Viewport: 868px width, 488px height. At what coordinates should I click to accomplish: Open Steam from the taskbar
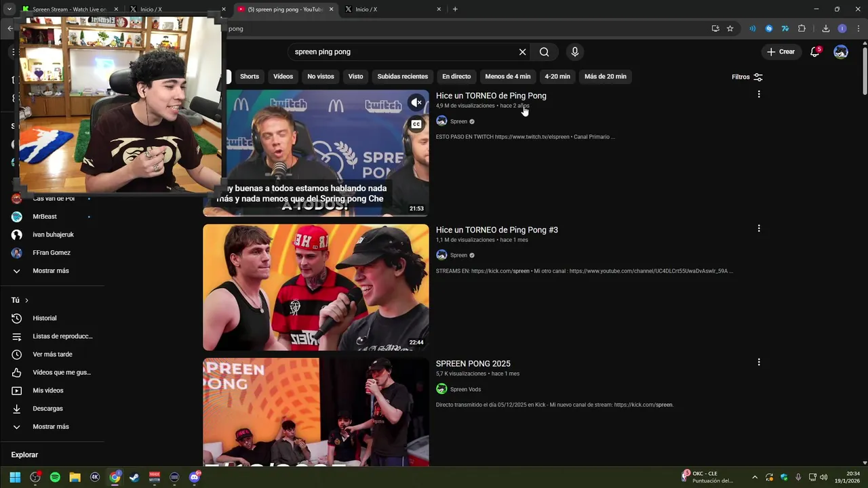coord(134,477)
